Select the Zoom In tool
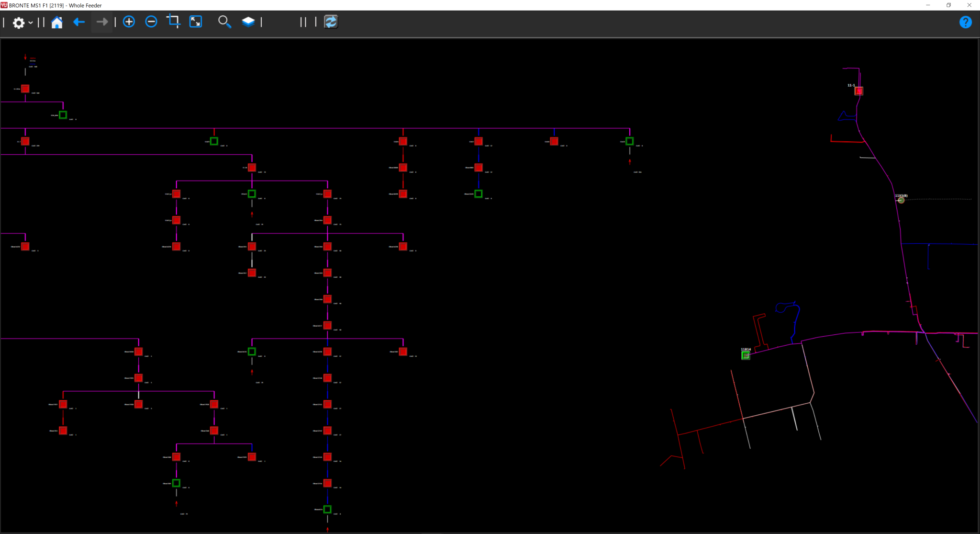Image resolution: width=980 pixels, height=534 pixels. tap(129, 22)
